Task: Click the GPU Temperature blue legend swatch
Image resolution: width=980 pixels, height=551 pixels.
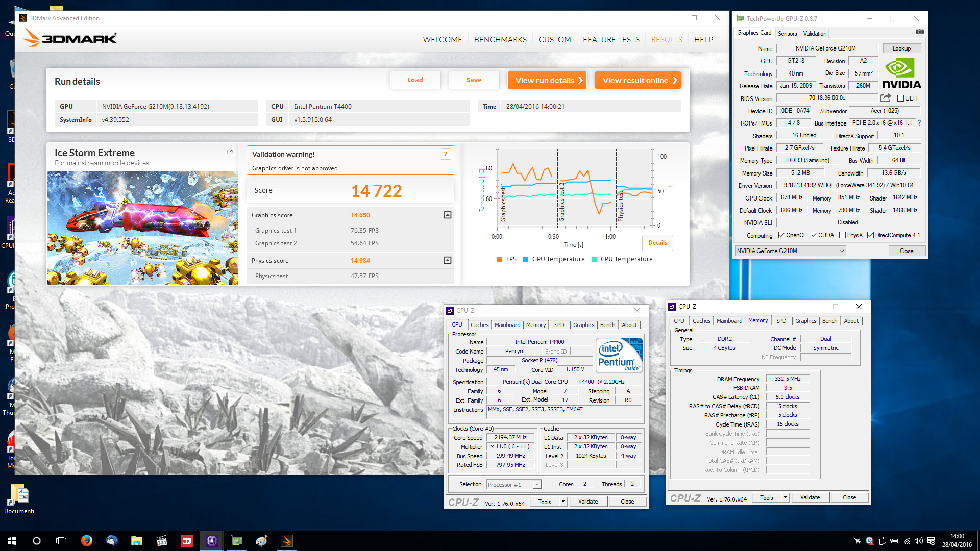Action: [526, 259]
